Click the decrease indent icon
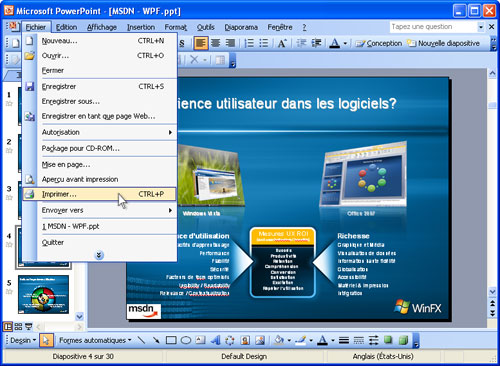The width and height of the screenshot is (500, 366). coord(302,43)
